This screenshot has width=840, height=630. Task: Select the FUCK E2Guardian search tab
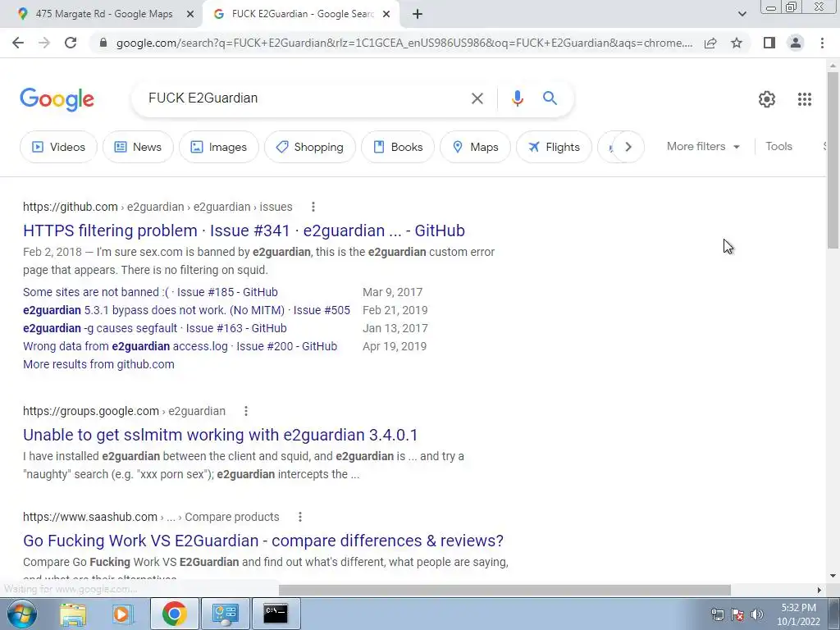tap(300, 14)
